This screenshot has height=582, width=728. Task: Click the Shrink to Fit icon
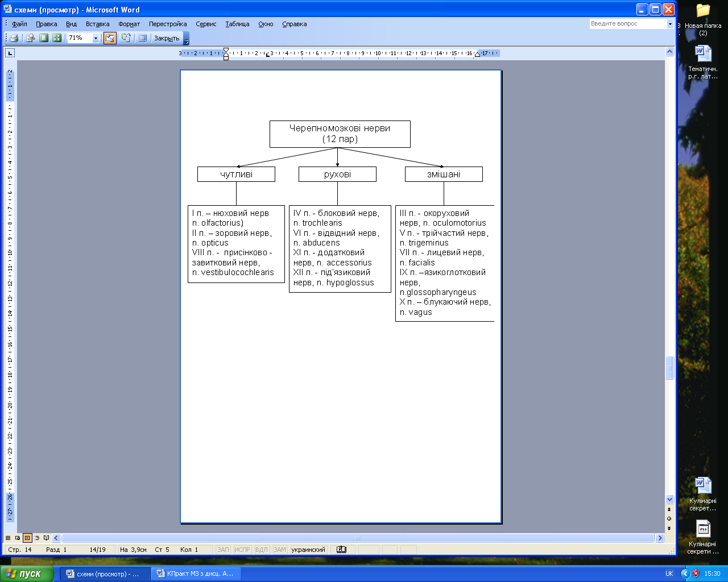pyautogui.click(x=126, y=38)
